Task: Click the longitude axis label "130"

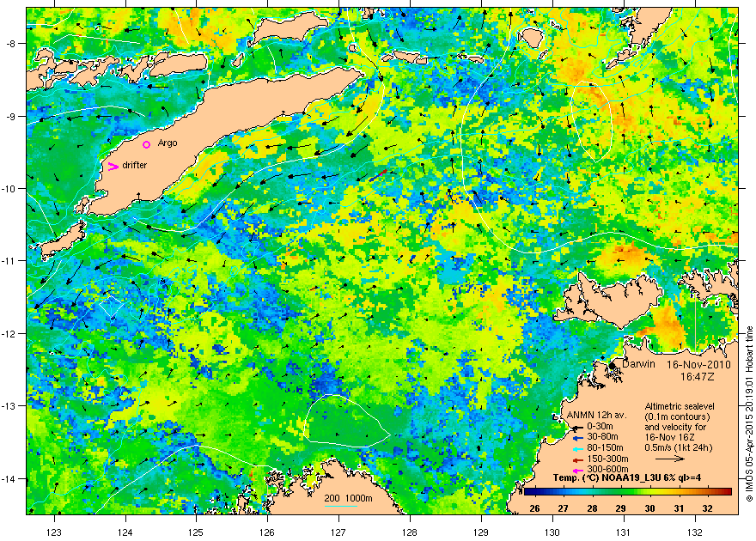Action: point(552,532)
